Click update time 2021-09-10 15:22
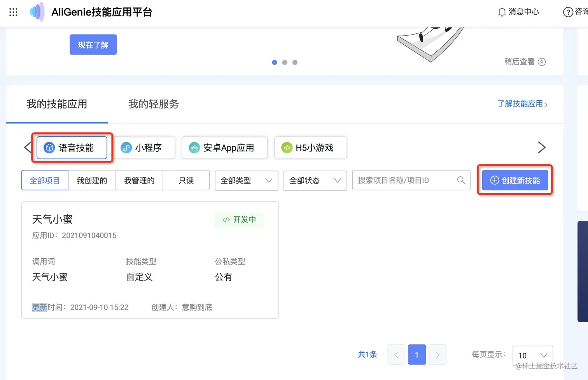588x380 pixels. (99, 307)
